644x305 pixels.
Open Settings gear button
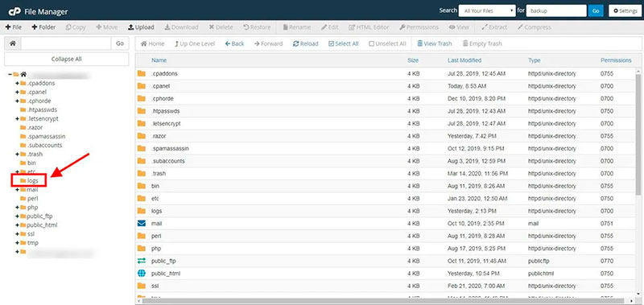(625, 11)
